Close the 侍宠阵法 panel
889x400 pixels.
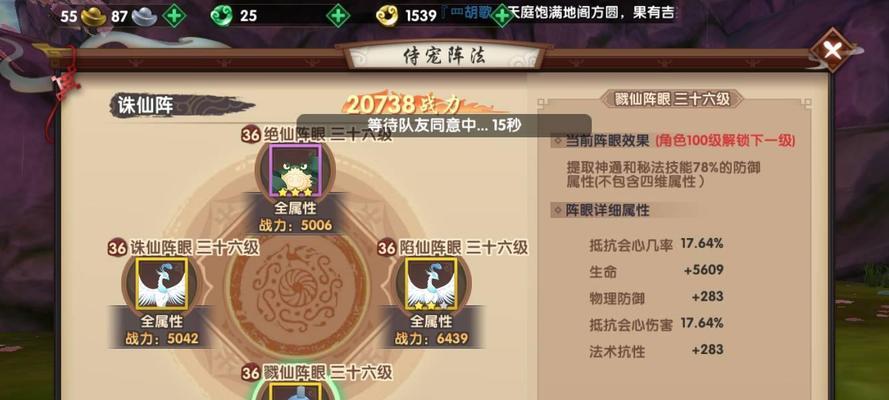point(832,52)
